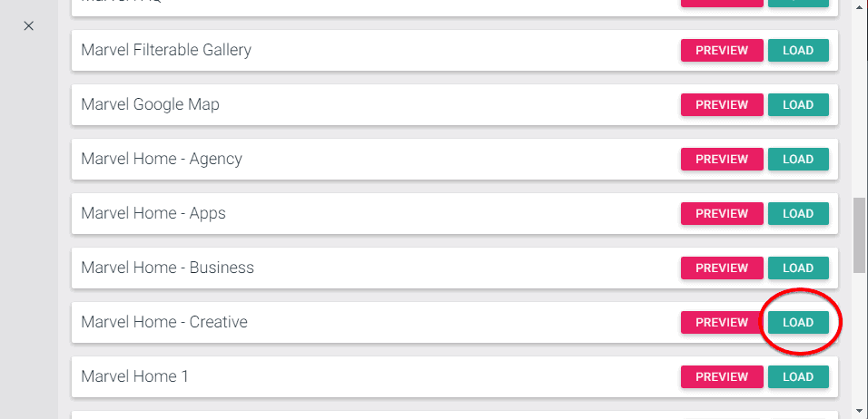868x419 pixels.
Task: Select the Marvel Home - Creative row title
Action: click(164, 322)
